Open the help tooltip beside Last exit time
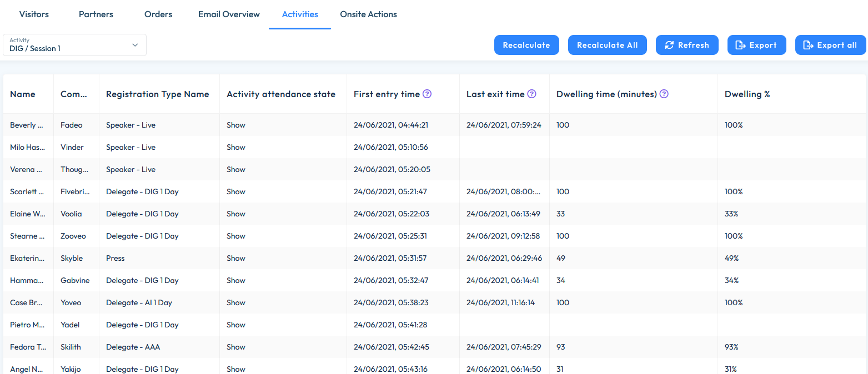Viewport: 868px width, 374px height. pyautogui.click(x=532, y=94)
